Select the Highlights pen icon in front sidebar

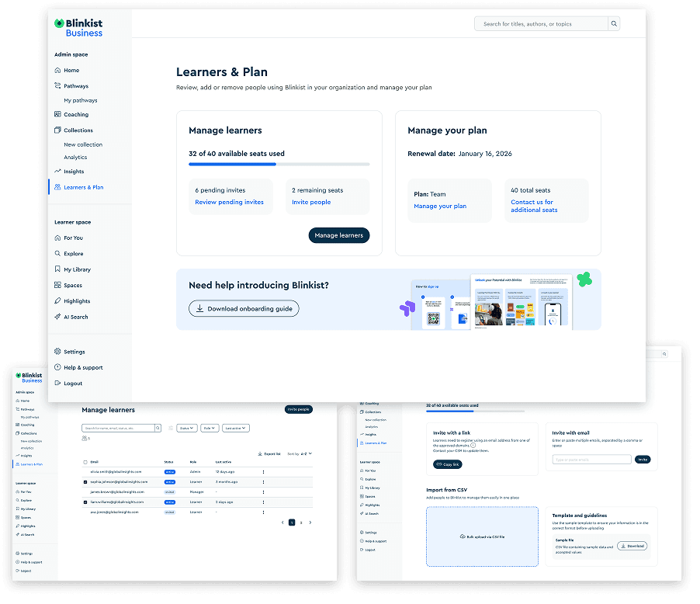point(57,300)
